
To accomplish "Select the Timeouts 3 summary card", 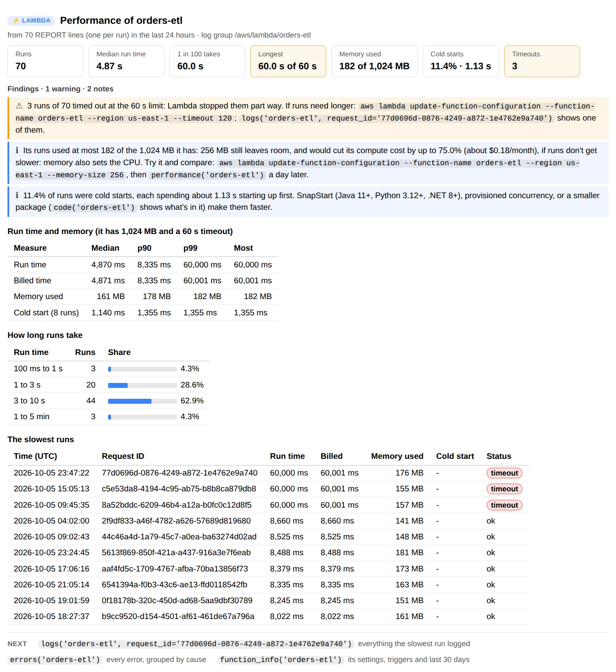I will 542,61.
